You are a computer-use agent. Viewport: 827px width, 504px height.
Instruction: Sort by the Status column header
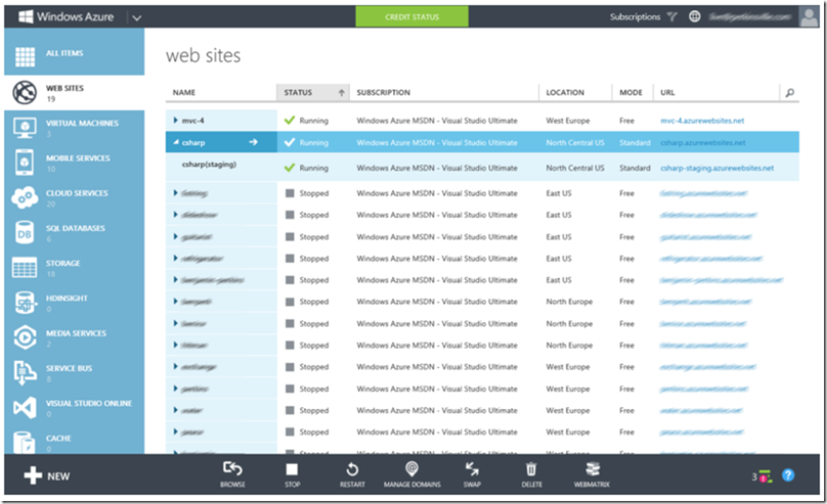tap(313, 93)
